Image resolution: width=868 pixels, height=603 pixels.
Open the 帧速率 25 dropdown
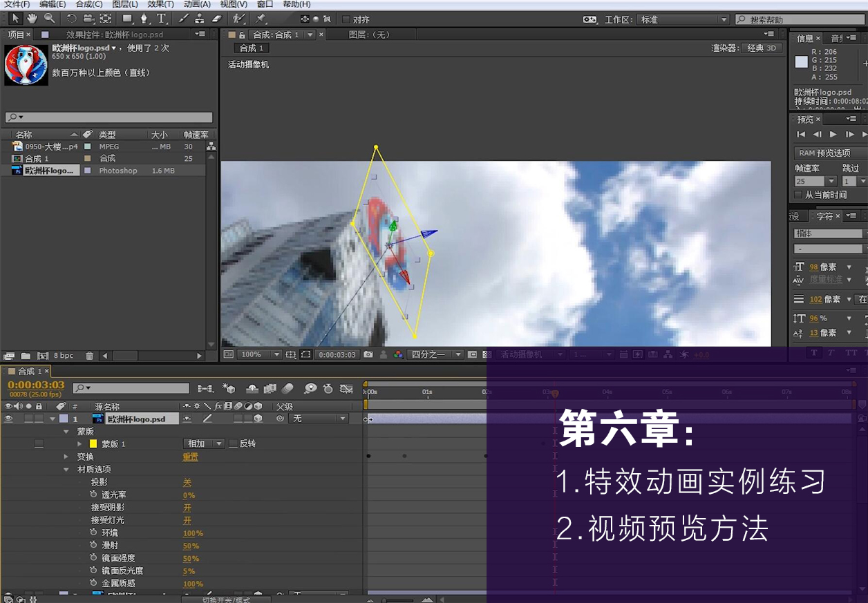(x=814, y=181)
